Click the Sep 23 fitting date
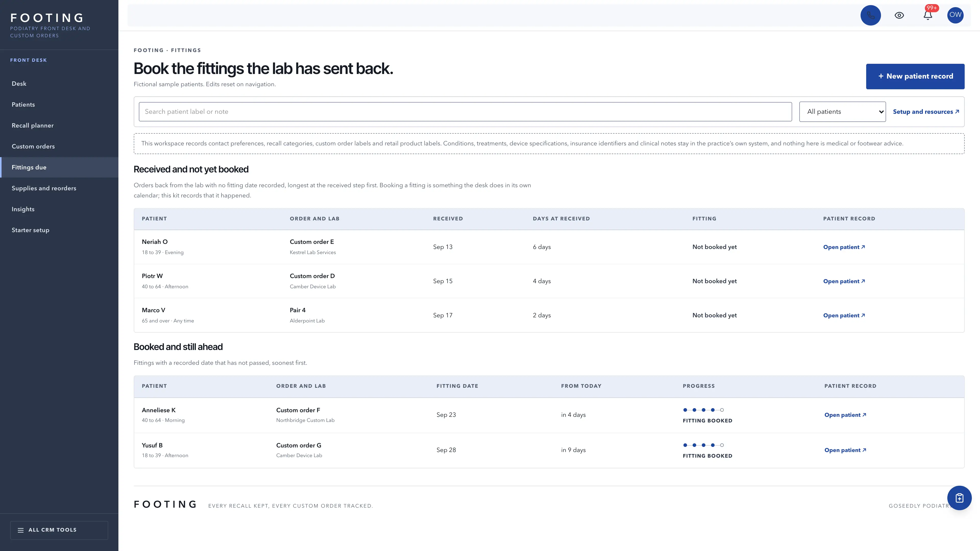 click(446, 415)
